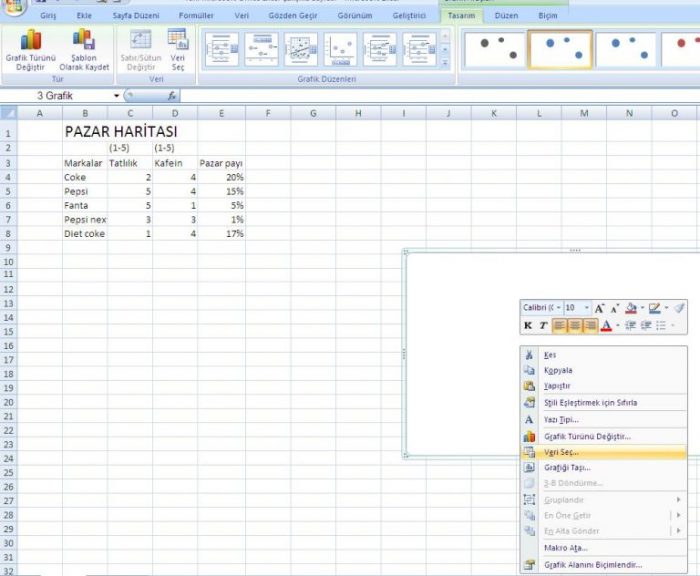Open the Veri ribbon tab

(x=242, y=16)
